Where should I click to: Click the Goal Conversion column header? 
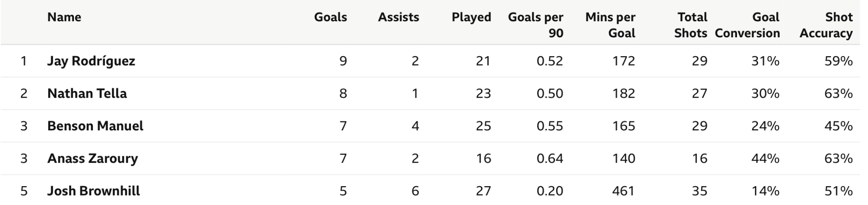(747, 25)
